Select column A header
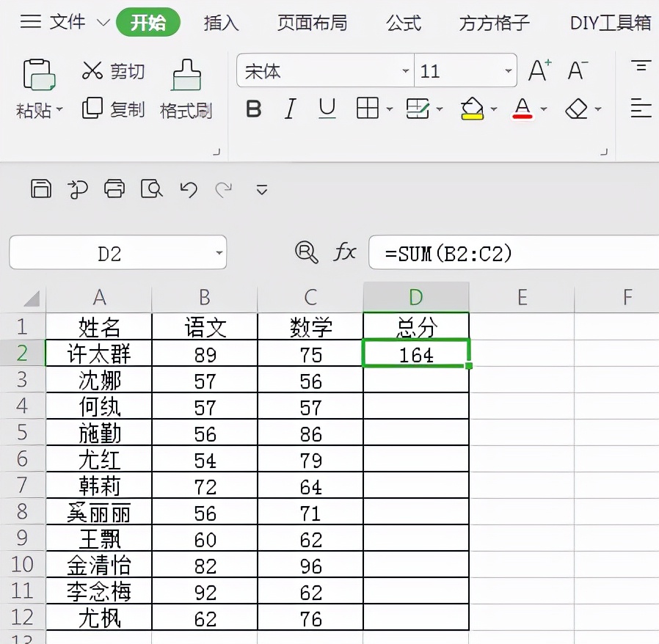 [x=99, y=297]
